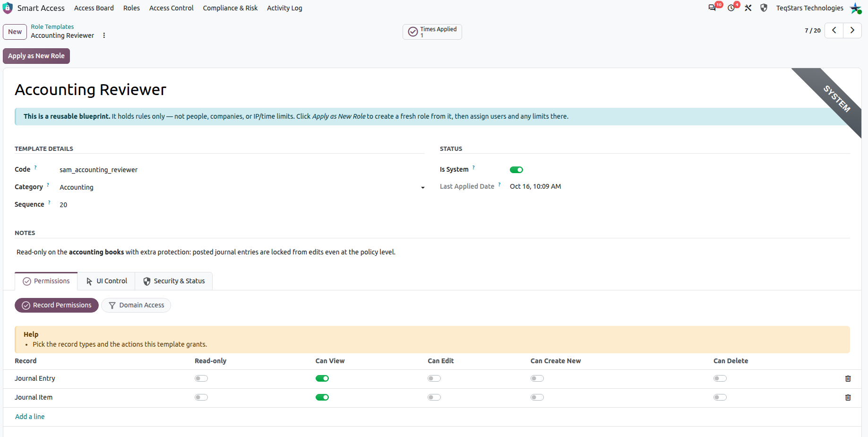Select the Permissions tab

(46, 281)
